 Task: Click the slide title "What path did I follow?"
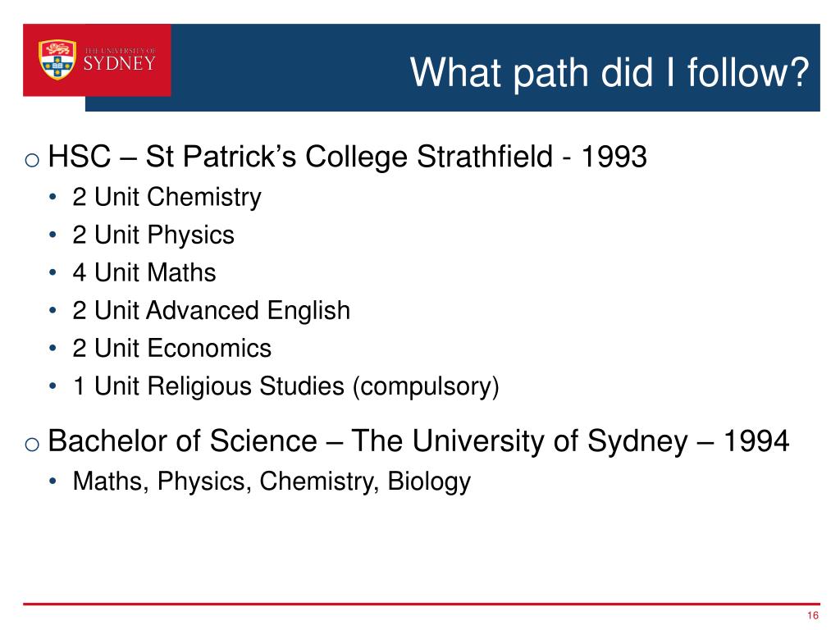pyautogui.click(x=609, y=71)
